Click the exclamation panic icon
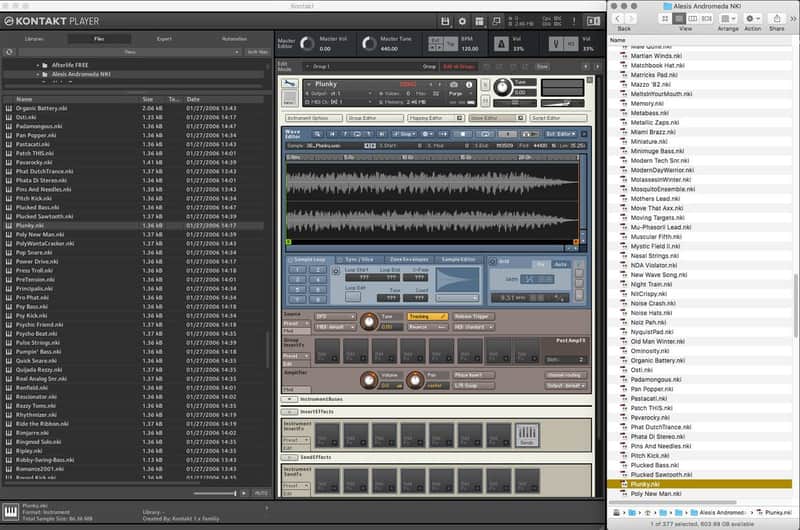800x530 pixels. tap(574, 21)
